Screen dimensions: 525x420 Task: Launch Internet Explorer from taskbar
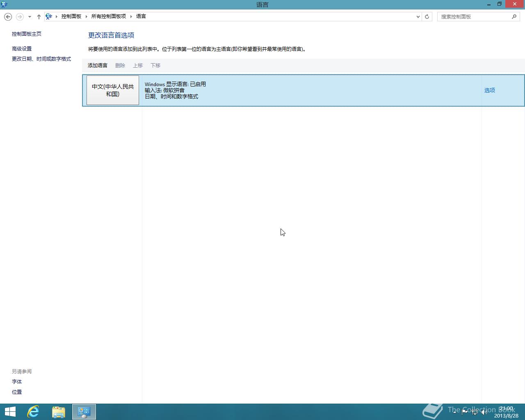pos(33,412)
